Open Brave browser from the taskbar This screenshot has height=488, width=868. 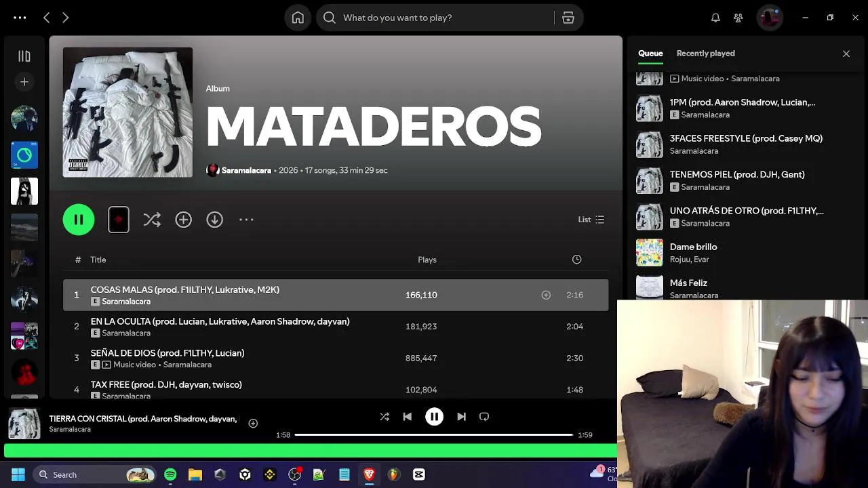[369, 474]
